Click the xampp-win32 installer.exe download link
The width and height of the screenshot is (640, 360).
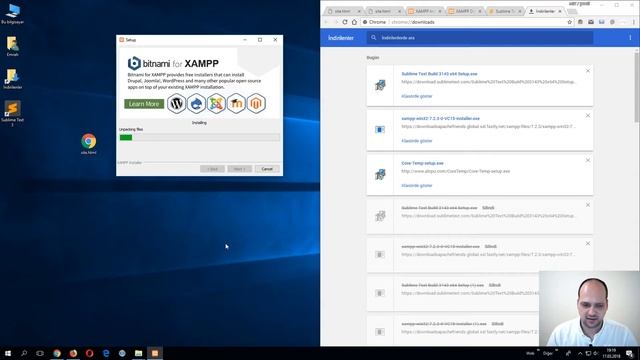pyautogui.click(x=440, y=118)
